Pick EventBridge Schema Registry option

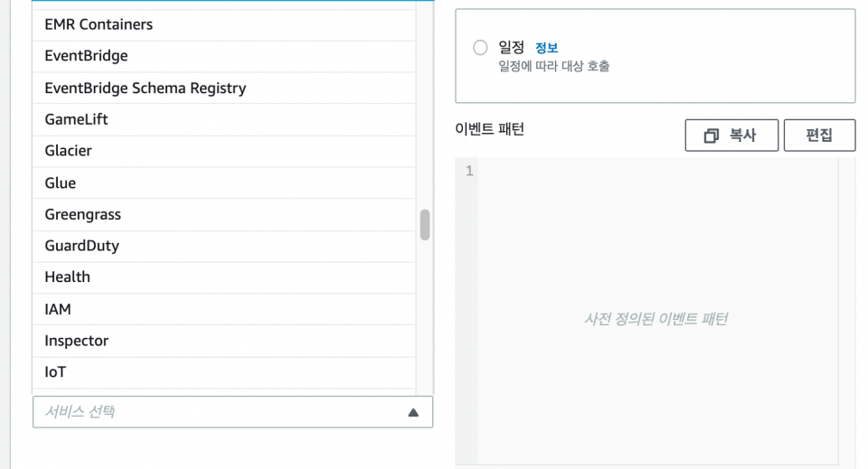pyautogui.click(x=223, y=88)
